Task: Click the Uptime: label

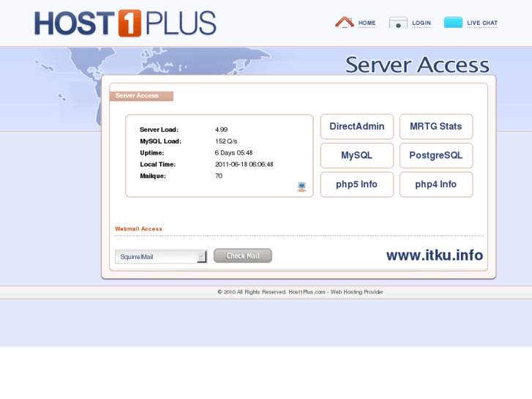Action: [x=152, y=153]
